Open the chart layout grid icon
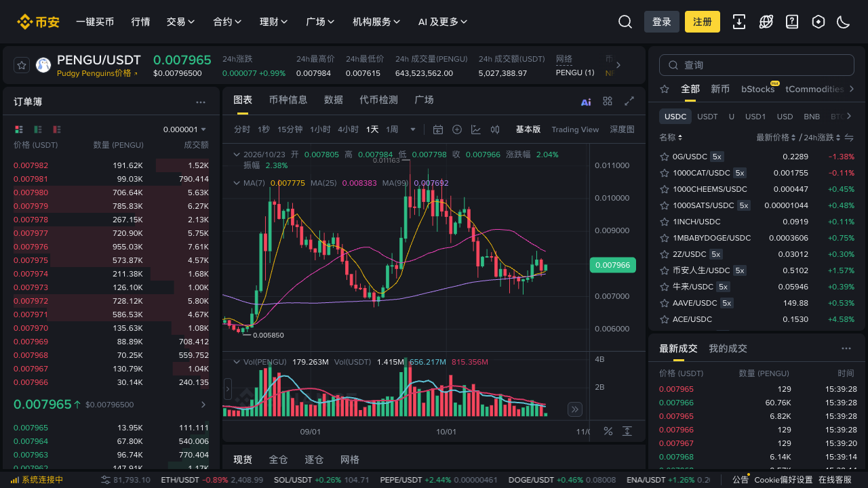Image resolution: width=868 pixels, height=488 pixels. (608, 101)
